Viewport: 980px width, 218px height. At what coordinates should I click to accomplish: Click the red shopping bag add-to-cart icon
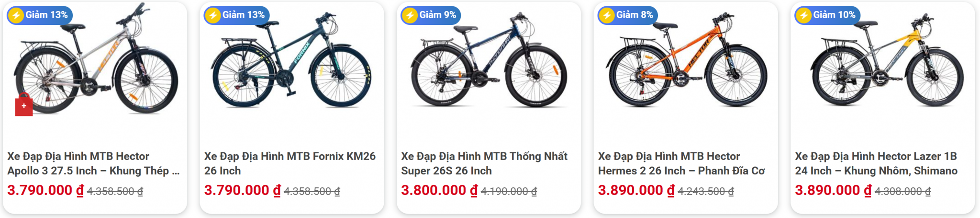point(24,106)
